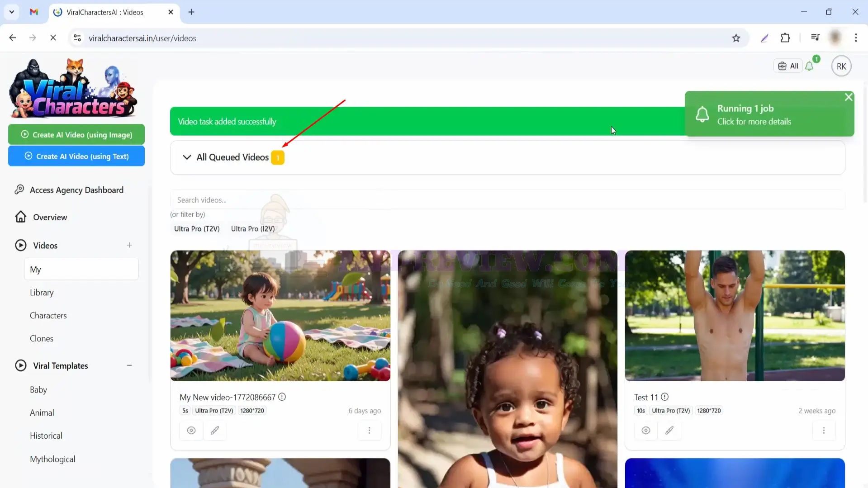Open the Characters section

pyautogui.click(x=48, y=315)
